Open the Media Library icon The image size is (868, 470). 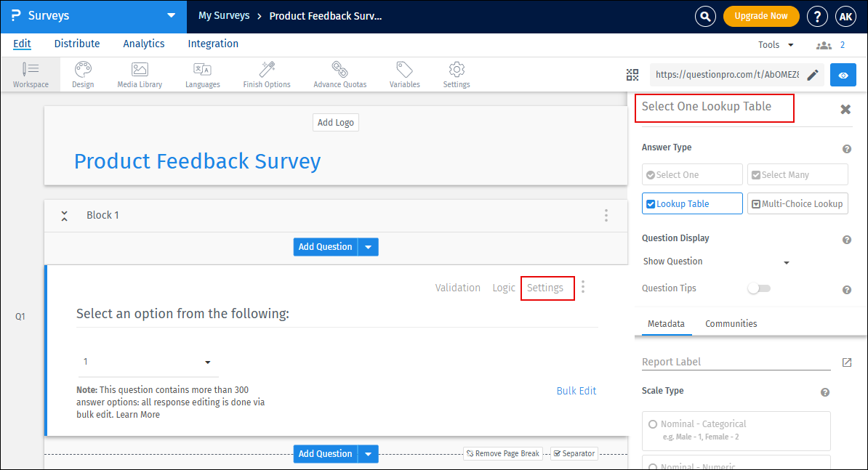140,75
